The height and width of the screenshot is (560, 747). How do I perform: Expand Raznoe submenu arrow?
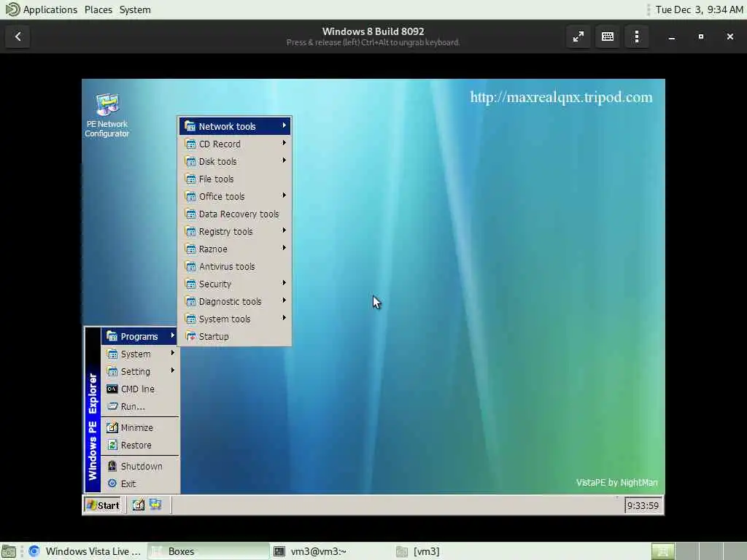[284, 248]
